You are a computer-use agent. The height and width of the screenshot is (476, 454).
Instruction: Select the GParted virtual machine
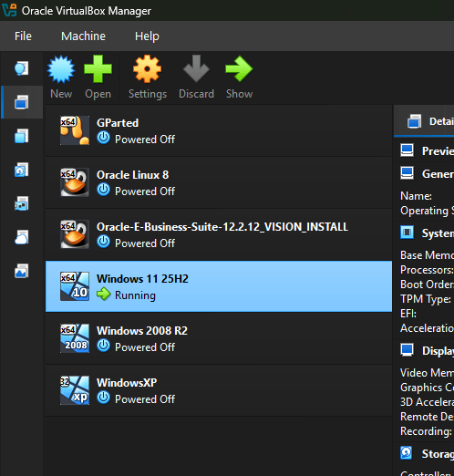point(219,130)
